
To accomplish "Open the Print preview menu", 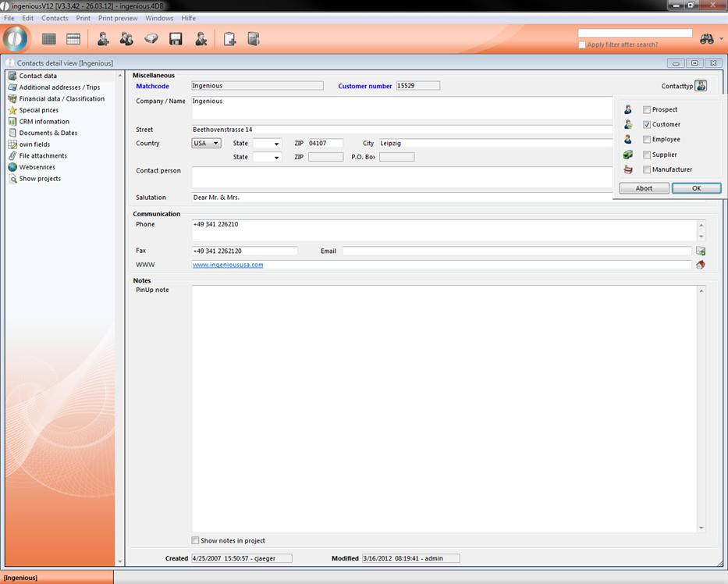I will pyautogui.click(x=118, y=18).
